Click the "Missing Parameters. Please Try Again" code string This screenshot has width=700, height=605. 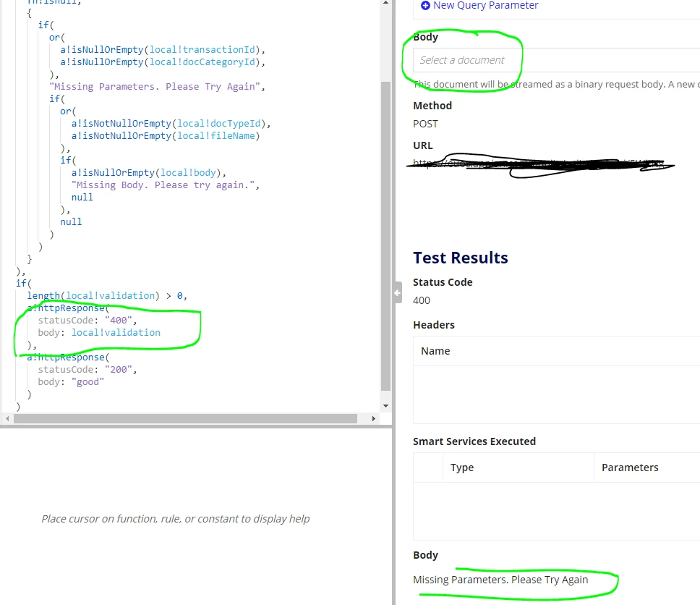tap(155, 86)
